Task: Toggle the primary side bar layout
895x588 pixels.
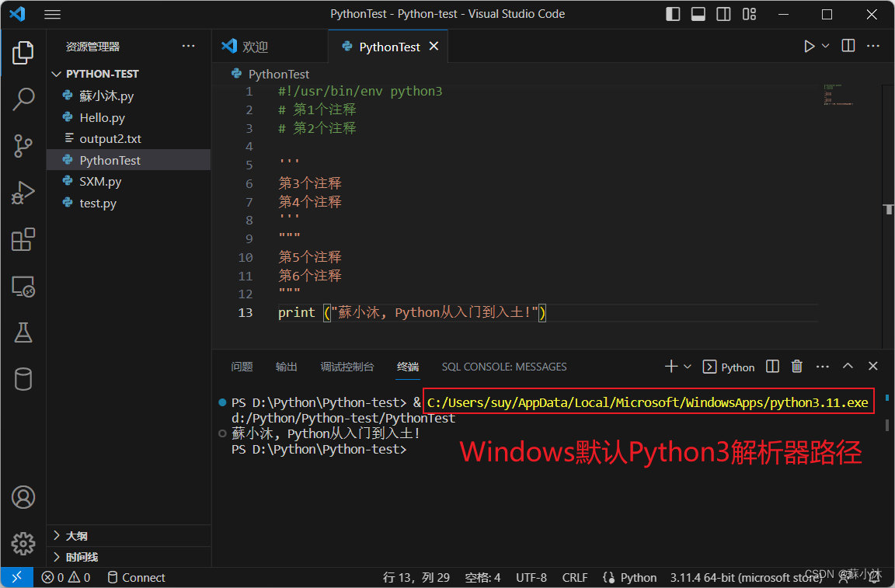Action: coord(673,14)
